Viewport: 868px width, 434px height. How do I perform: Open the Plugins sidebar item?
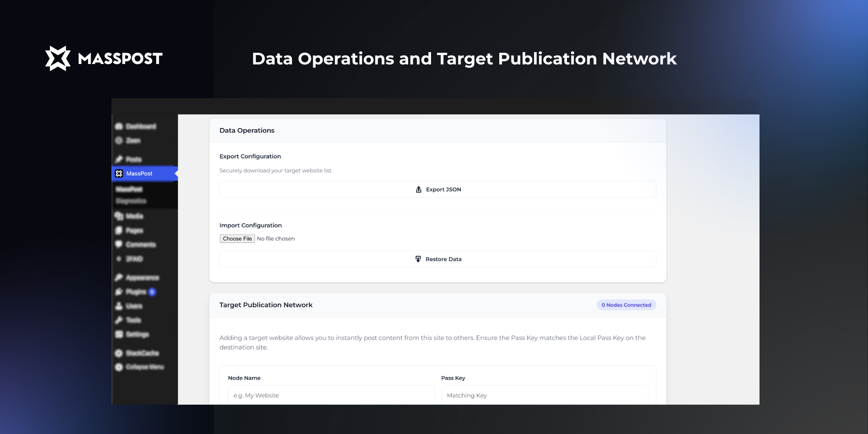pos(136,292)
